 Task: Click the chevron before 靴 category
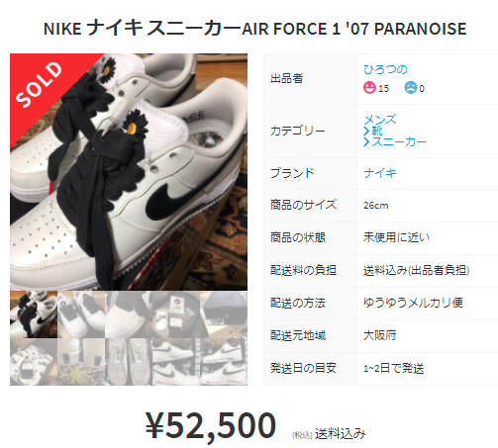366,132
